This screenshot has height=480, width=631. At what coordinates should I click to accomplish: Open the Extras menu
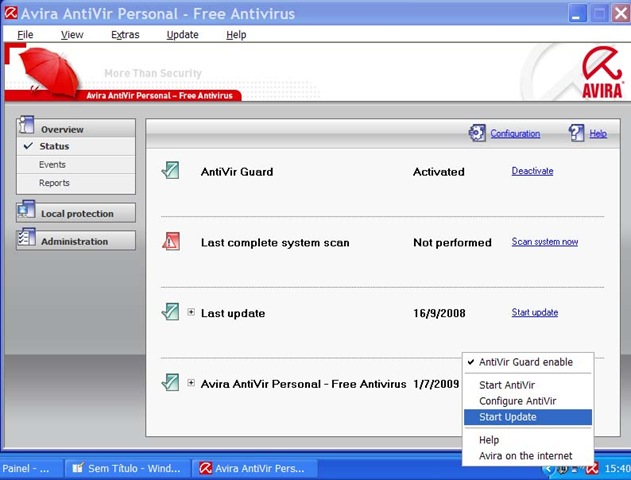click(125, 35)
